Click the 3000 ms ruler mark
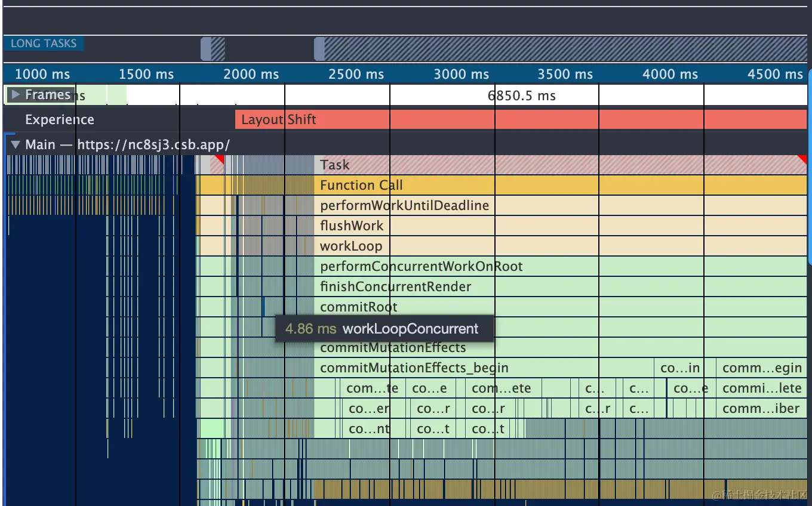Image resolution: width=812 pixels, height=506 pixels. click(462, 74)
